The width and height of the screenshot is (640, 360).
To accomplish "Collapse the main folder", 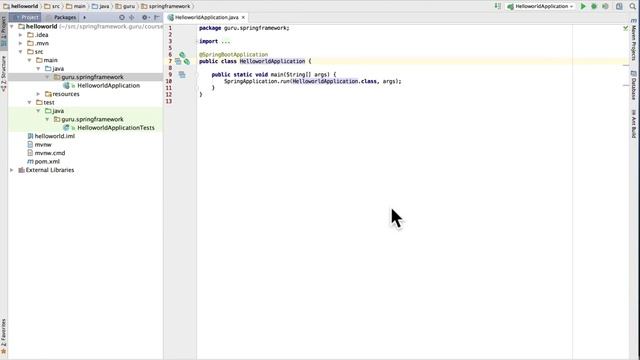I will tap(29, 60).
